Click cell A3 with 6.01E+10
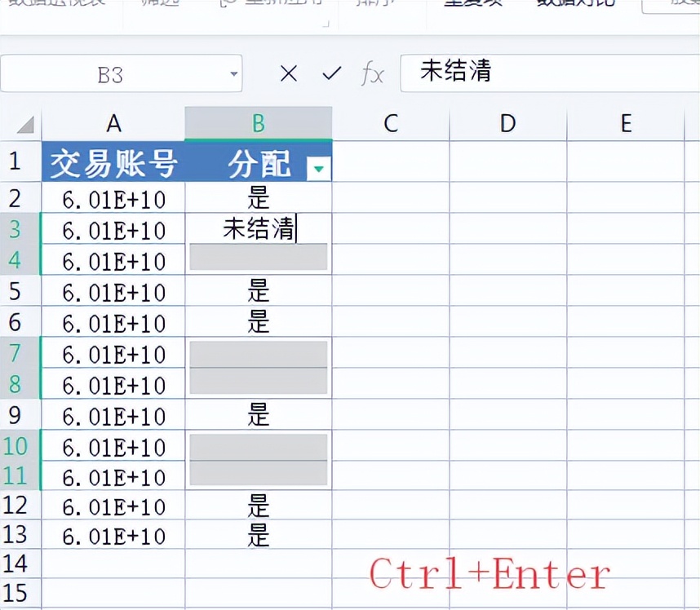 click(113, 228)
